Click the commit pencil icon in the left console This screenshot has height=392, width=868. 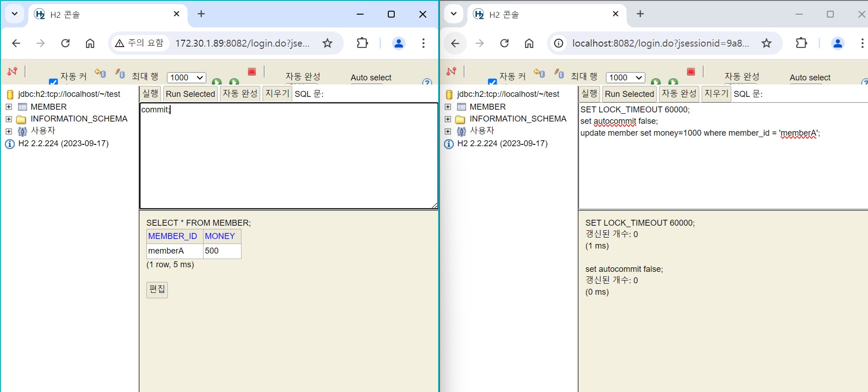120,73
